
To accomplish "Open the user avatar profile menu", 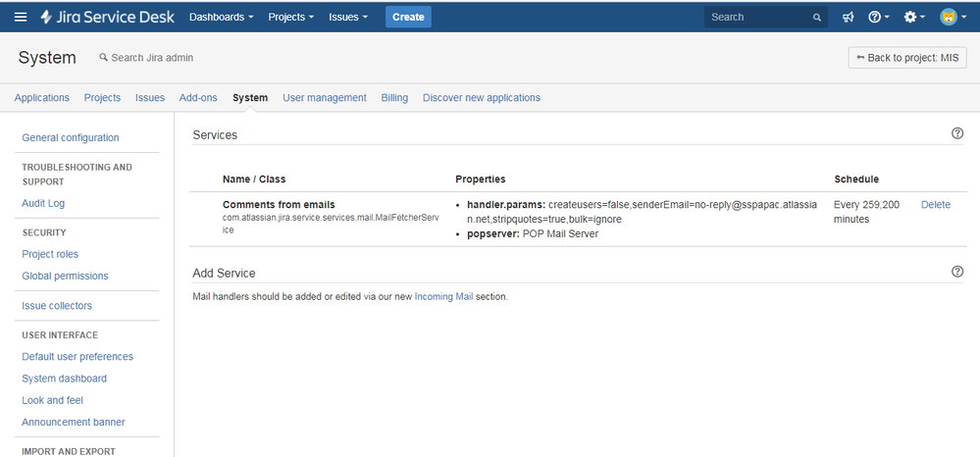I will (953, 17).
